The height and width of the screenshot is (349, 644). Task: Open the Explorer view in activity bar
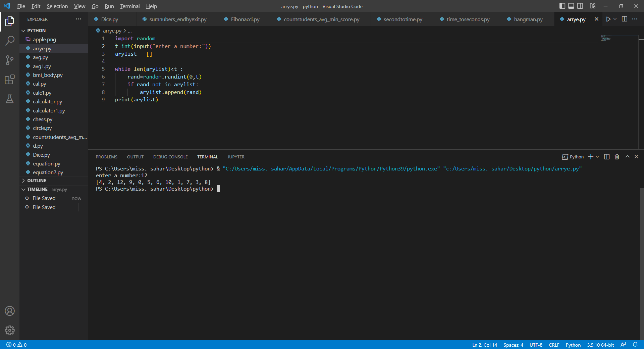(10, 21)
